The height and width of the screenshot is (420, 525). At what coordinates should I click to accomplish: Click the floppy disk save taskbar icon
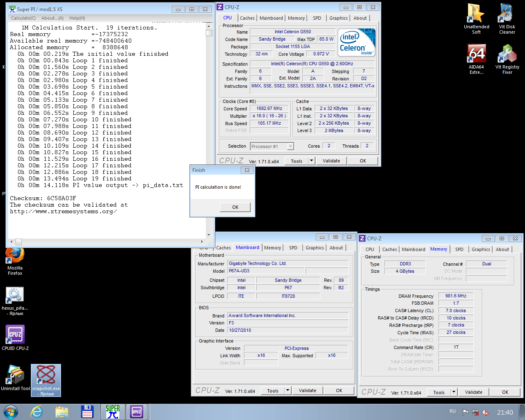click(x=87, y=412)
